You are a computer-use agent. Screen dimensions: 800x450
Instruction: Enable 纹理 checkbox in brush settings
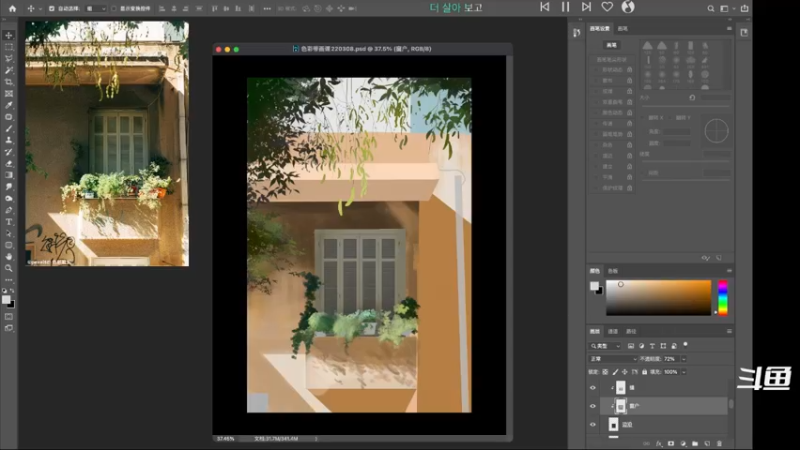point(595,91)
